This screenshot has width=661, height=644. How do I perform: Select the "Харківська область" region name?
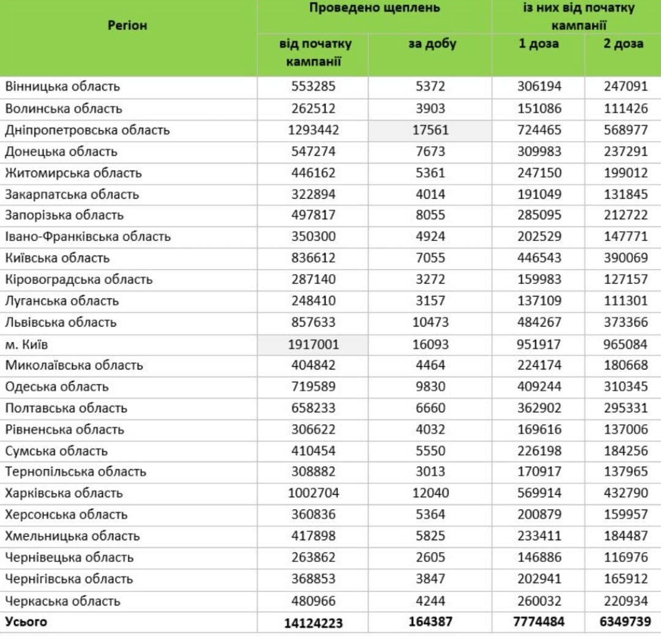pos(64,493)
